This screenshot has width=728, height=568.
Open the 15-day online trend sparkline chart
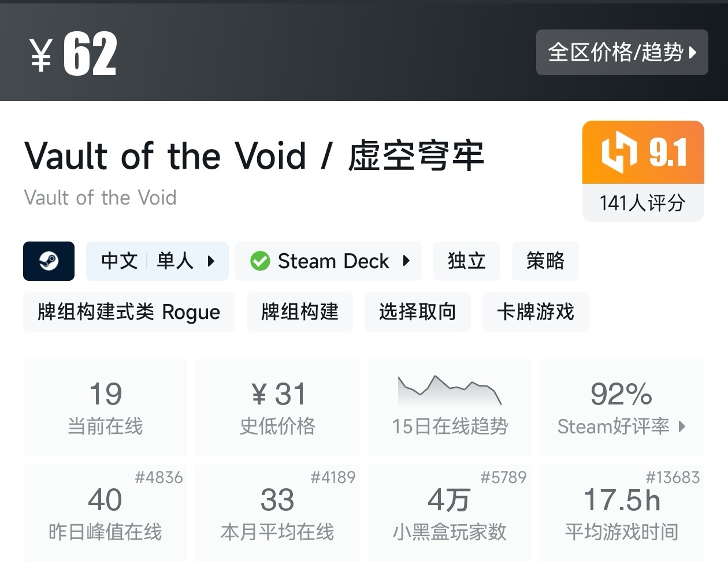tap(450, 391)
